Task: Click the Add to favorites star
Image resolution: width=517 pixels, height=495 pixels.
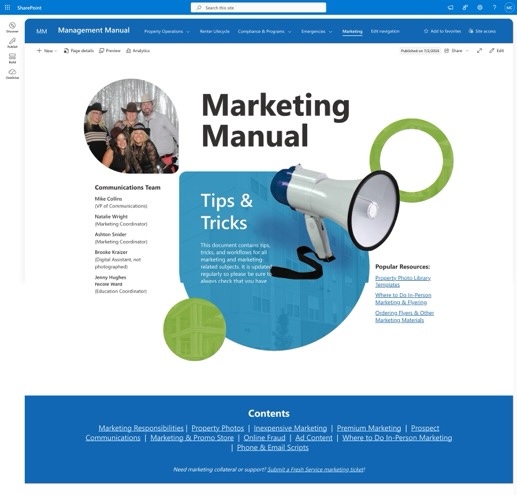Action: click(x=442, y=31)
